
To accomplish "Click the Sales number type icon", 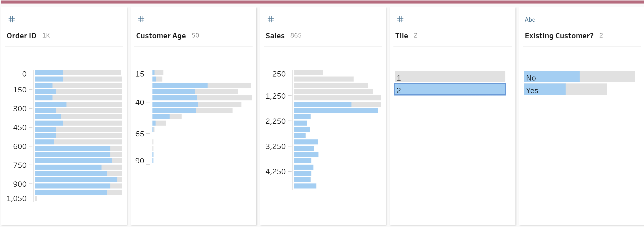I will pos(271,19).
